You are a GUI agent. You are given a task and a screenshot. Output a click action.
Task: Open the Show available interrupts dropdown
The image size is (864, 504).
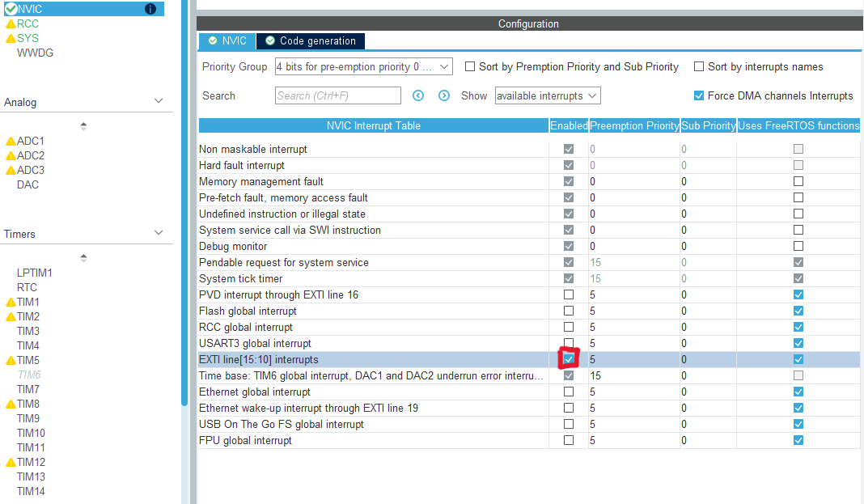(x=548, y=95)
